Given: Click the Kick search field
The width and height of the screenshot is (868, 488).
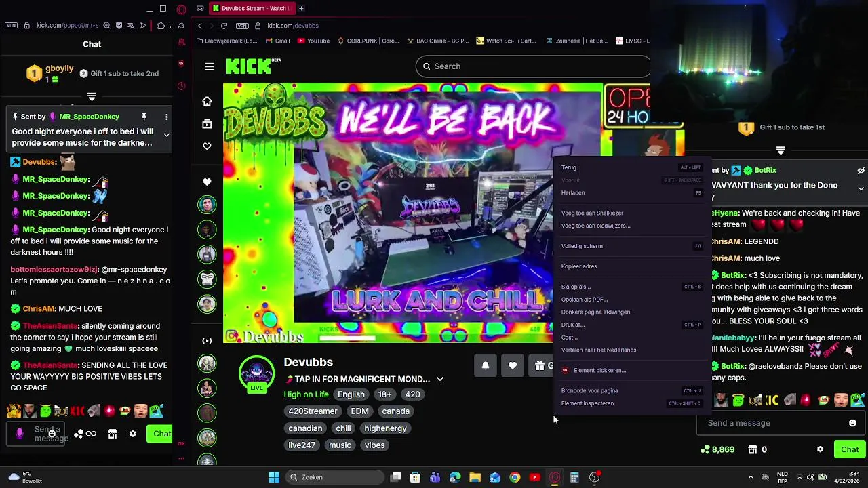Looking at the screenshot, I should 533,66.
